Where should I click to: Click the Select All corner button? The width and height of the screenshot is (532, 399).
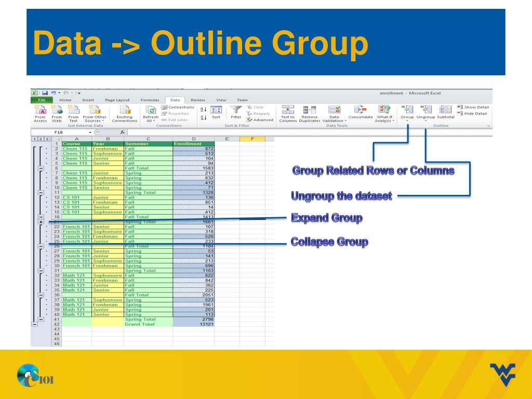[56, 139]
